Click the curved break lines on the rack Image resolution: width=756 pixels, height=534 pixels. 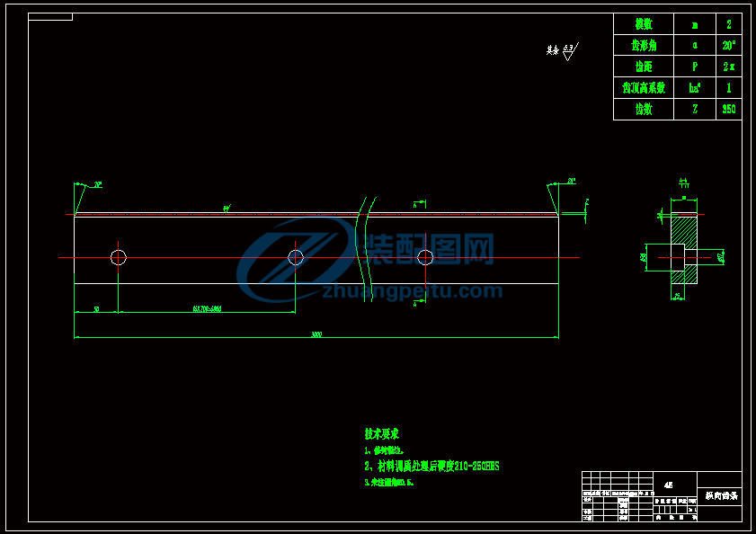[366, 249]
